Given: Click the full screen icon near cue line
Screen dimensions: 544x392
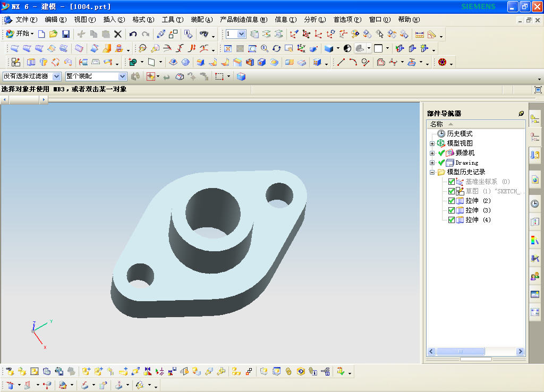Looking at the screenshot, I should [538, 90].
